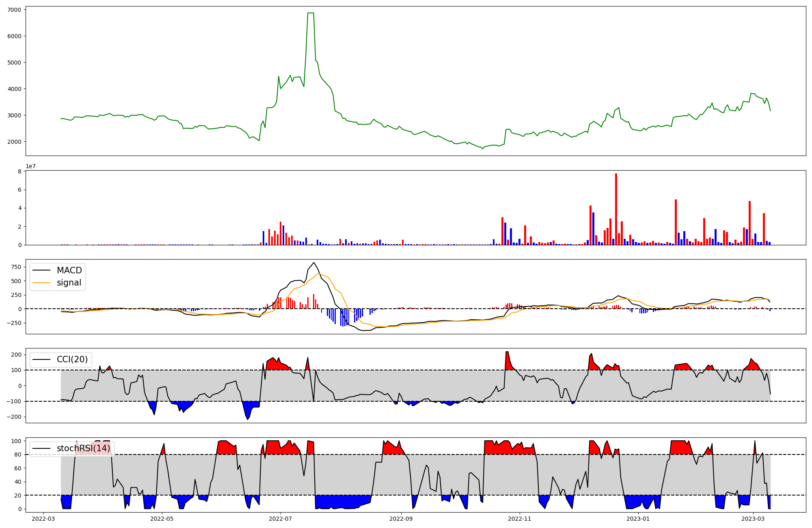Select the 2022-07 x-axis tick label
Screen dimensions: 812x528
(281, 519)
